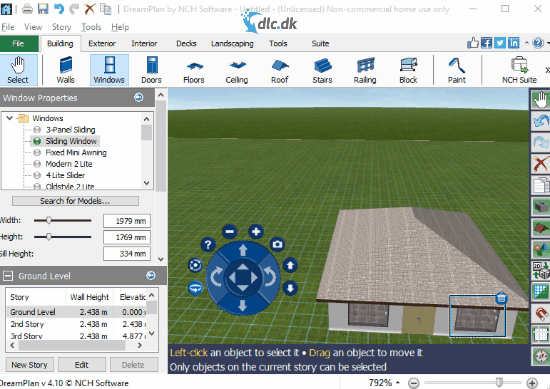Viewport: 550px width, 389px height.
Task: Toggle the magnet snap icon
Action: (541, 313)
